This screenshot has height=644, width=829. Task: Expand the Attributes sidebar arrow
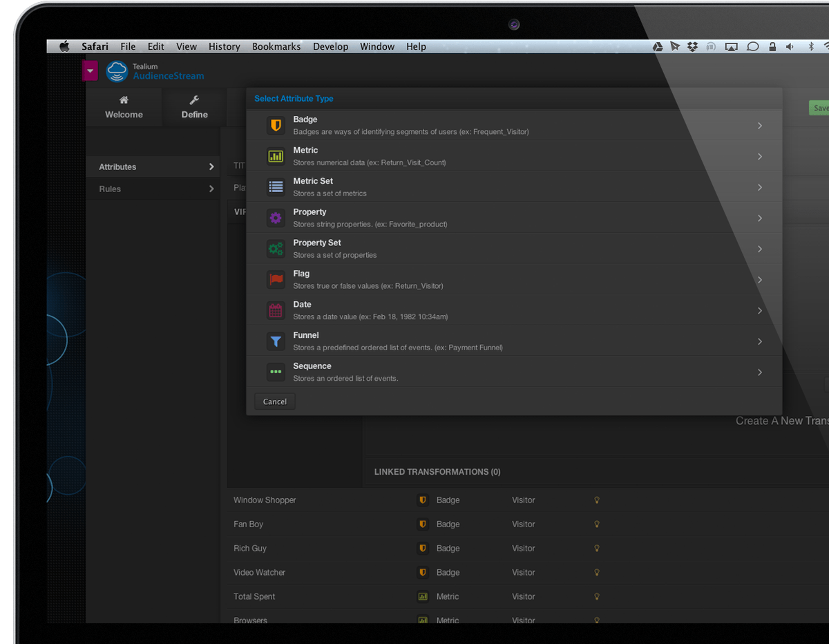[211, 167]
